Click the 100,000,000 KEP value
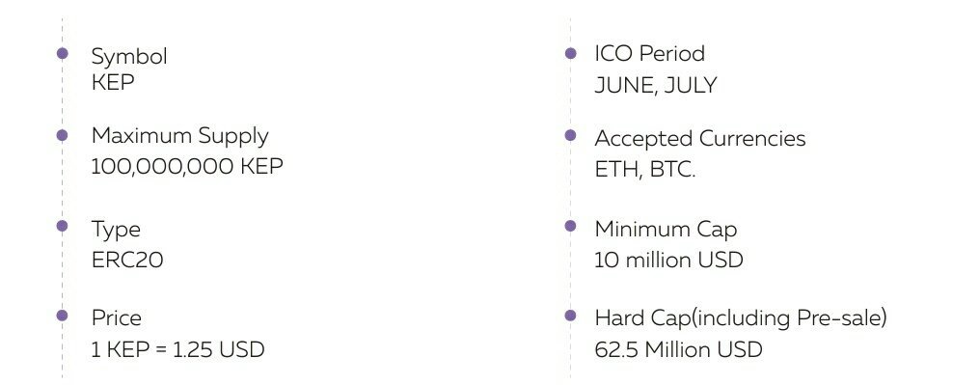Image resolution: width=980 pixels, height=385 pixels. pyautogui.click(x=187, y=166)
